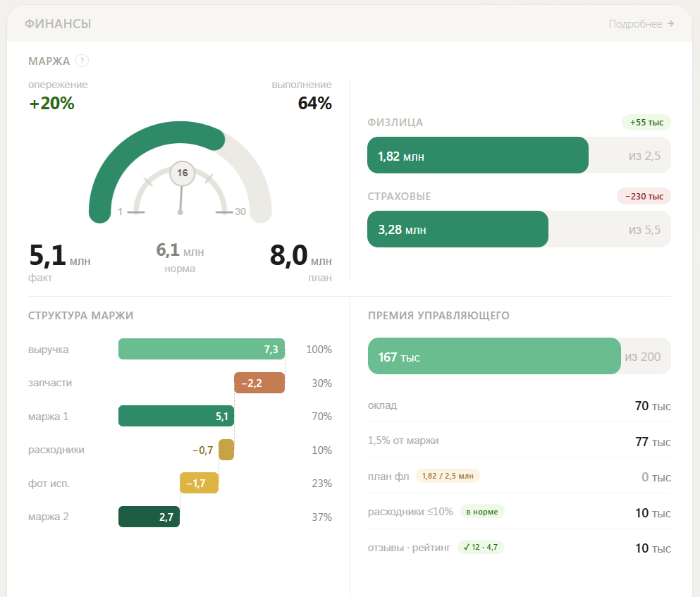Click the small расходники −0,7 bar
The height and width of the screenshot is (597, 700).
226,450
